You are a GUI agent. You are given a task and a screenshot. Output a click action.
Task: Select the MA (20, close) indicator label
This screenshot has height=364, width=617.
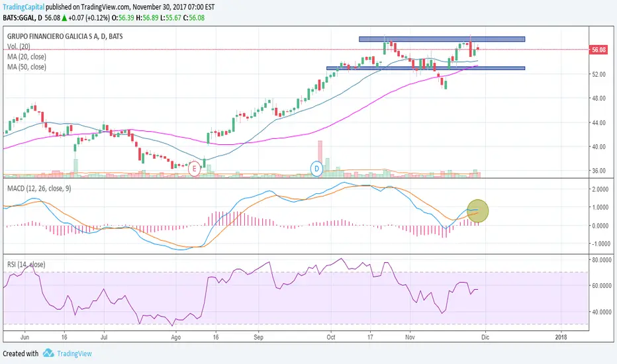[26, 57]
